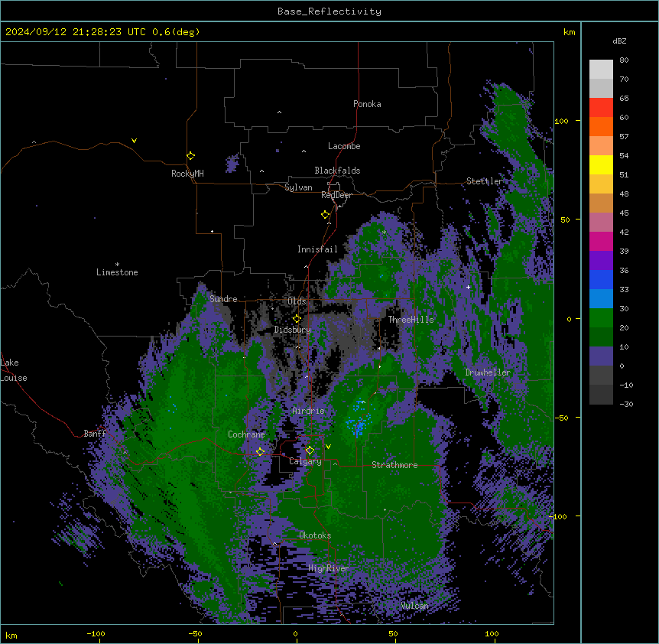Pick the orange 57-60 dBZ legend swatch

601,126
